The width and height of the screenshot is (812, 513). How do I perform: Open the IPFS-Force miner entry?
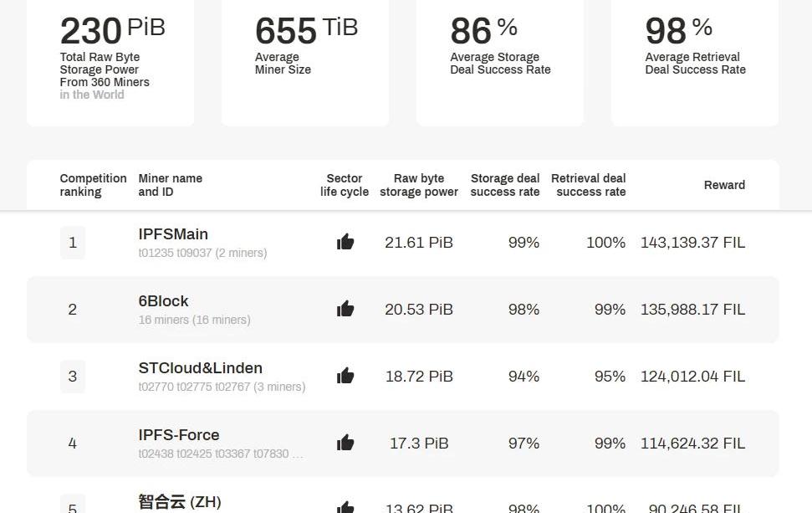point(179,435)
